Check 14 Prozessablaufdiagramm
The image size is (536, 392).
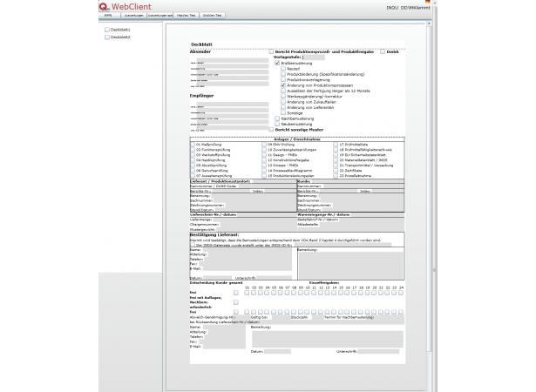(x=264, y=170)
